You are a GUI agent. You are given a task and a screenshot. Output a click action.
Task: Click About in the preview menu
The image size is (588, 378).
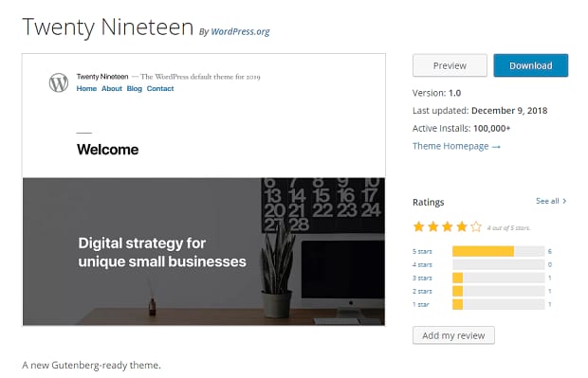(112, 89)
